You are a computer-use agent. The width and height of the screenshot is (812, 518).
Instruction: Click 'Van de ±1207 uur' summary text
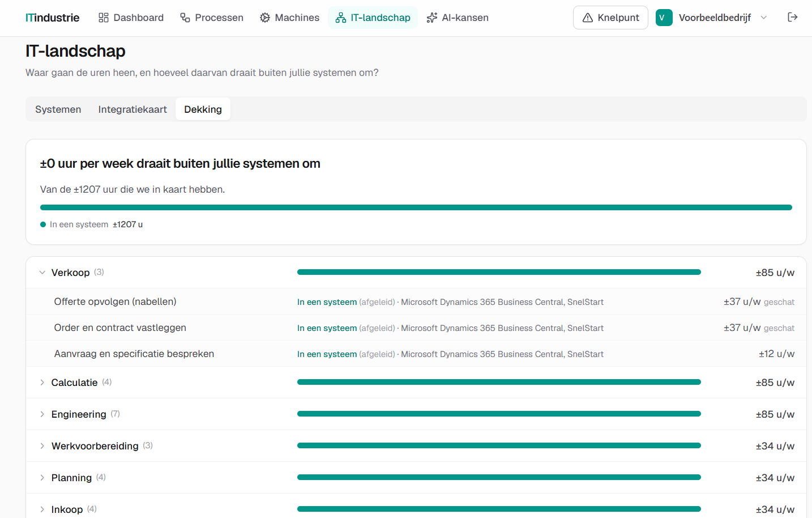(x=133, y=189)
